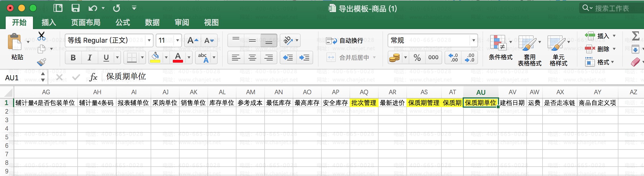644x176 pixels.
Task: Center text horizontally
Action: [x=252, y=58]
